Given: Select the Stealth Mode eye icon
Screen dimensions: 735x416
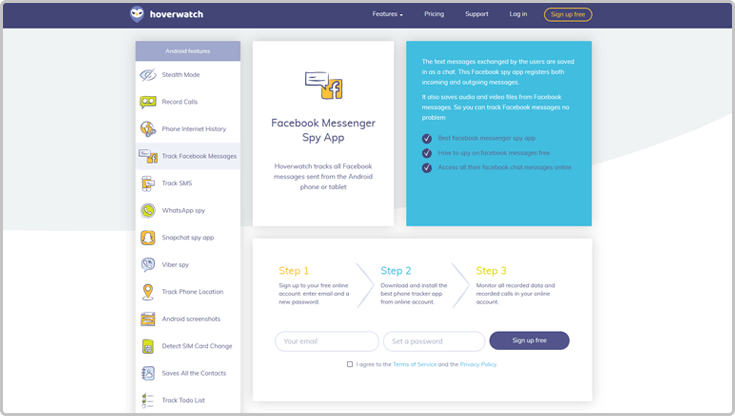Looking at the screenshot, I should click(147, 75).
